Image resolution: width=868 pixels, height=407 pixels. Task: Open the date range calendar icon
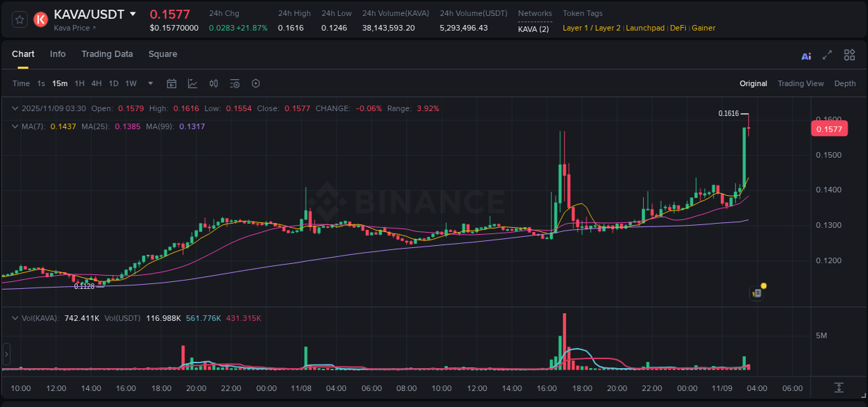point(172,83)
